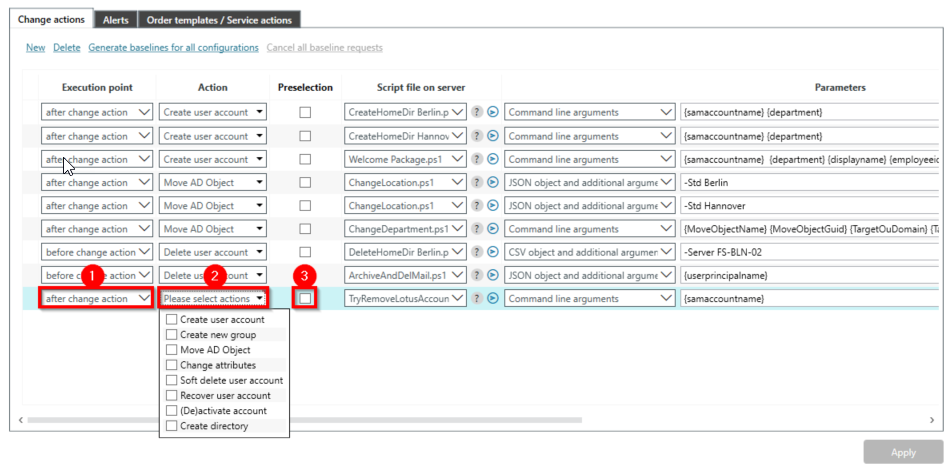Check 'Soft delete user account' in the dropdown list
Image resolution: width=952 pixels, height=470 pixels.
coord(172,380)
